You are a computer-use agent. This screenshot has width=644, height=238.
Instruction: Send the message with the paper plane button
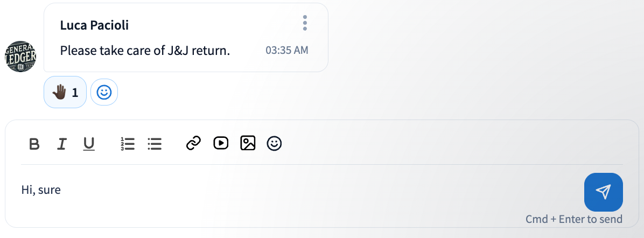603,192
